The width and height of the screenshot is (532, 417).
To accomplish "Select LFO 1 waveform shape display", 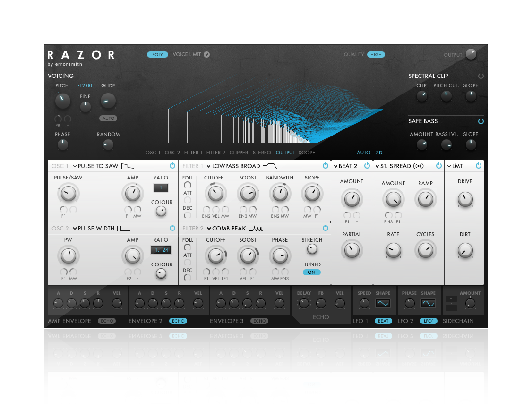I will coord(383,304).
